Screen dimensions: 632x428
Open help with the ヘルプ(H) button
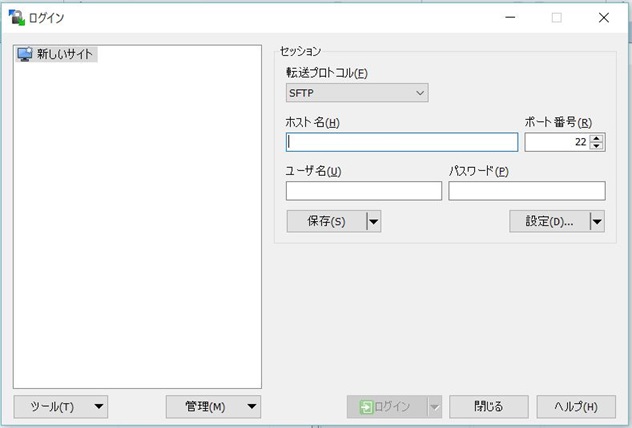[576, 407]
